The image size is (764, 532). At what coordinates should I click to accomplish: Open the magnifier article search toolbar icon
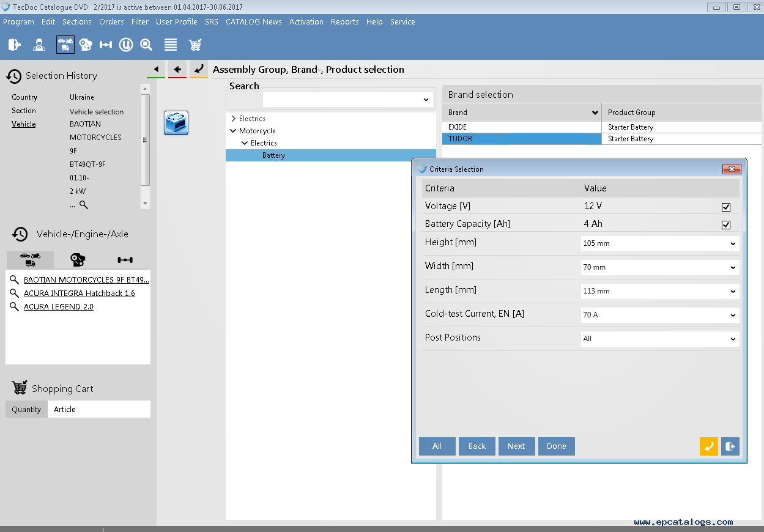click(x=146, y=45)
